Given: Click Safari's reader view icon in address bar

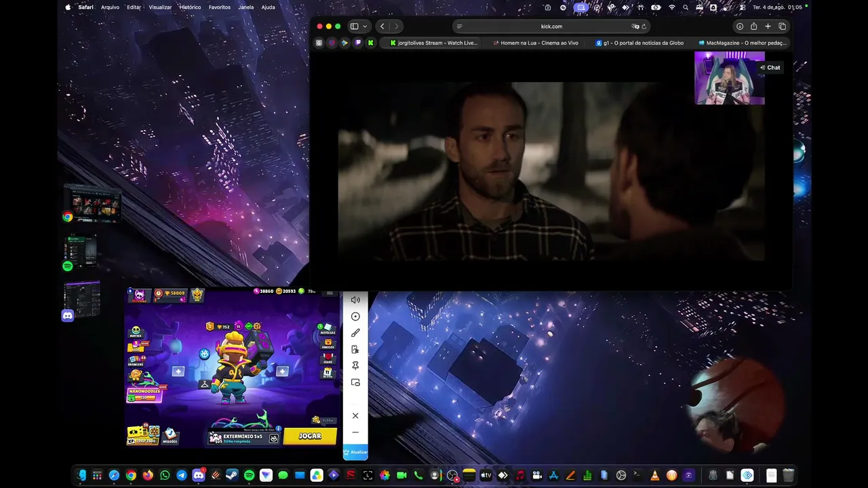Looking at the screenshot, I should point(459,26).
